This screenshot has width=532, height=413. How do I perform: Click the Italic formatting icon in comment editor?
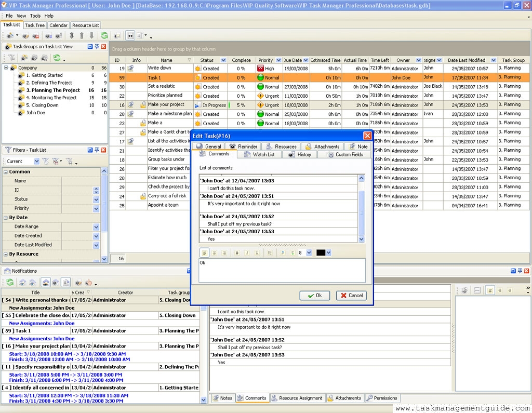247,253
